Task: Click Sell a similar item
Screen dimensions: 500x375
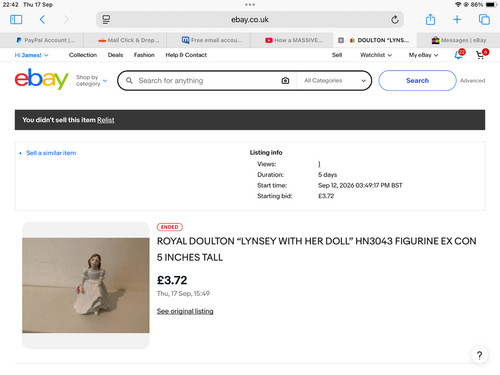Action: point(51,153)
